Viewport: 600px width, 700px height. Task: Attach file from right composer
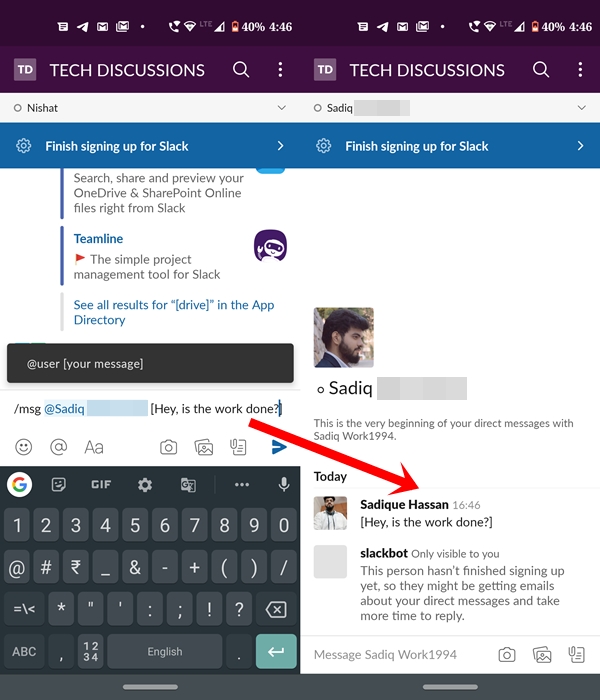[x=576, y=654]
